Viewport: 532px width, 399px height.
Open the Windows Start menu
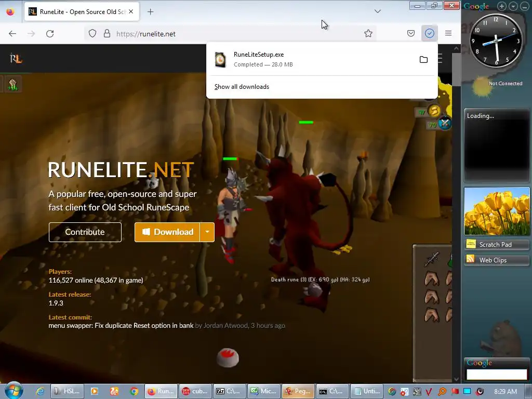coord(13,391)
